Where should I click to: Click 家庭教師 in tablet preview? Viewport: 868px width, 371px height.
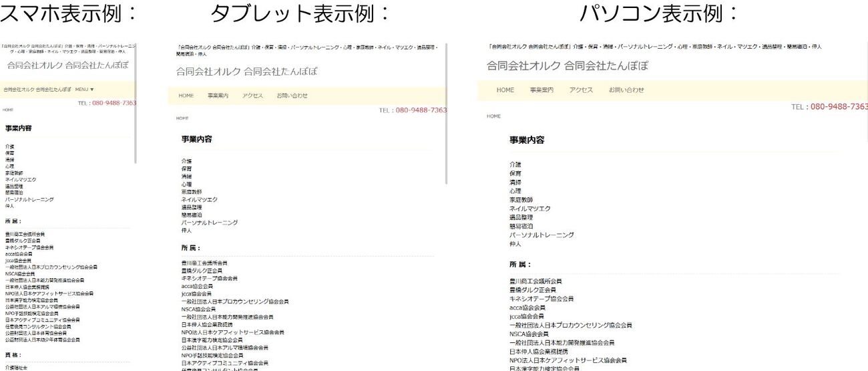(x=191, y=192)
